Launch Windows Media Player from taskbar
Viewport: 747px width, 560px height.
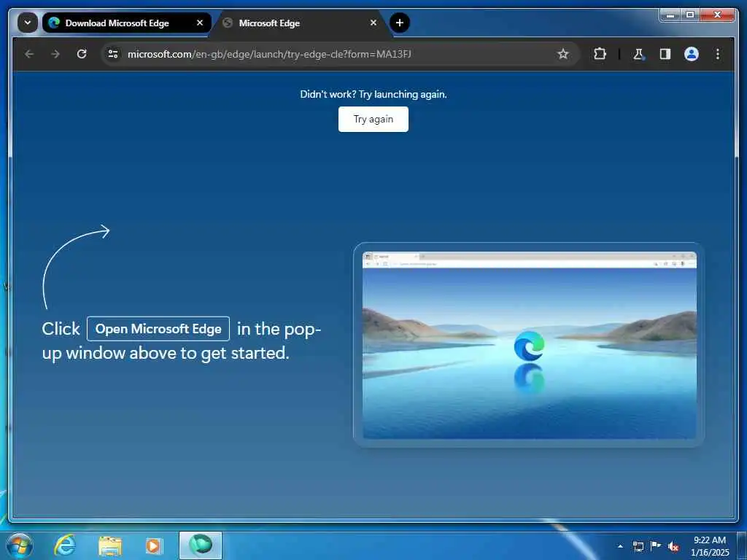[x=154, y=545]
